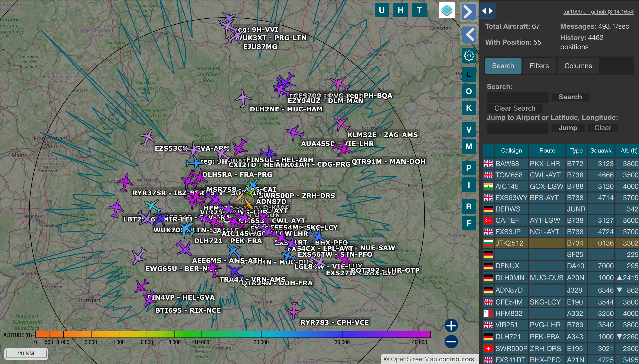This screenshot has height=364, width=639.
Task: Click the Jump button
Action: click(x=568, y=128)
